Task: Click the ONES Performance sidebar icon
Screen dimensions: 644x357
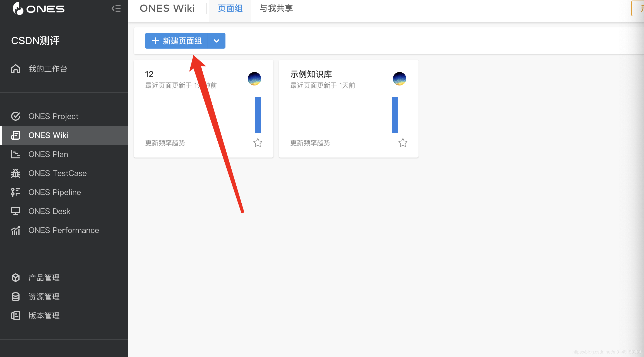Action: pyautogui.click(x=16, y=230)
